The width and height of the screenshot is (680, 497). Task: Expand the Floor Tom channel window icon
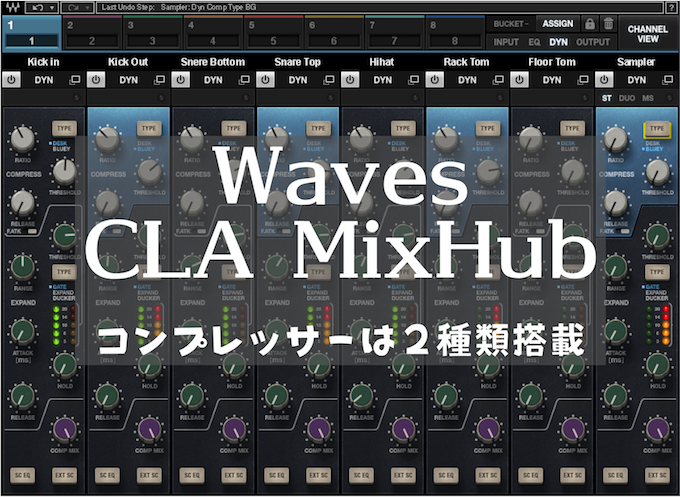pos(583,80)
